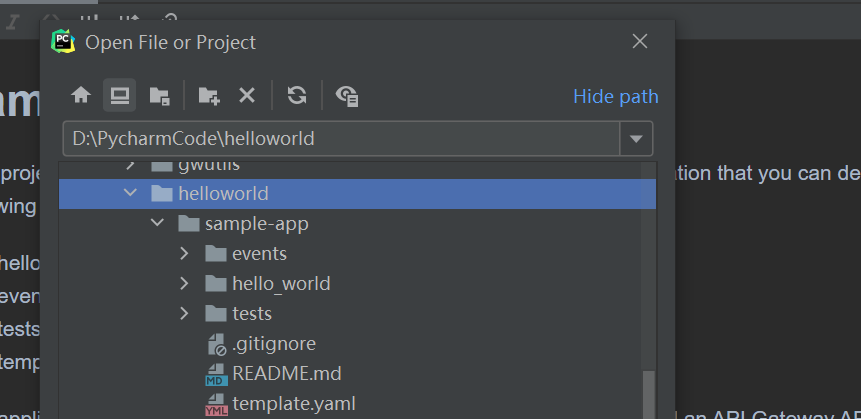Click the .gitignore file icon
The height and width of the screenshot is (419, 861).
(217, 344)
